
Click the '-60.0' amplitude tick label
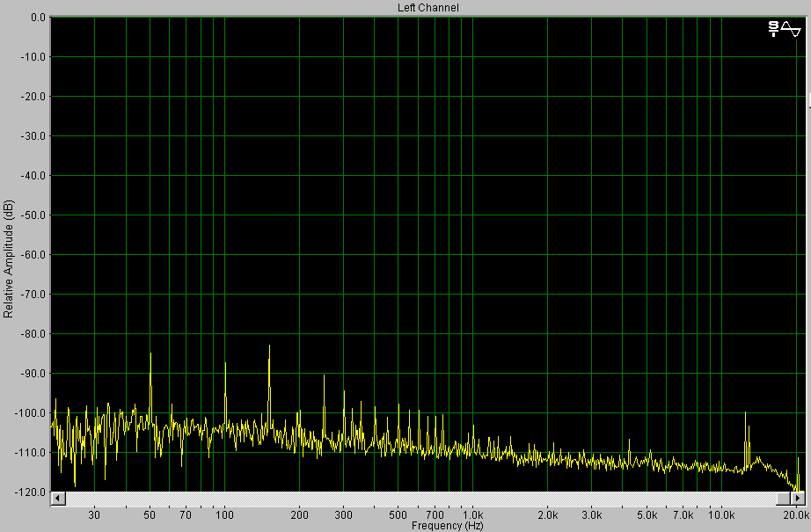coord(33,255)
